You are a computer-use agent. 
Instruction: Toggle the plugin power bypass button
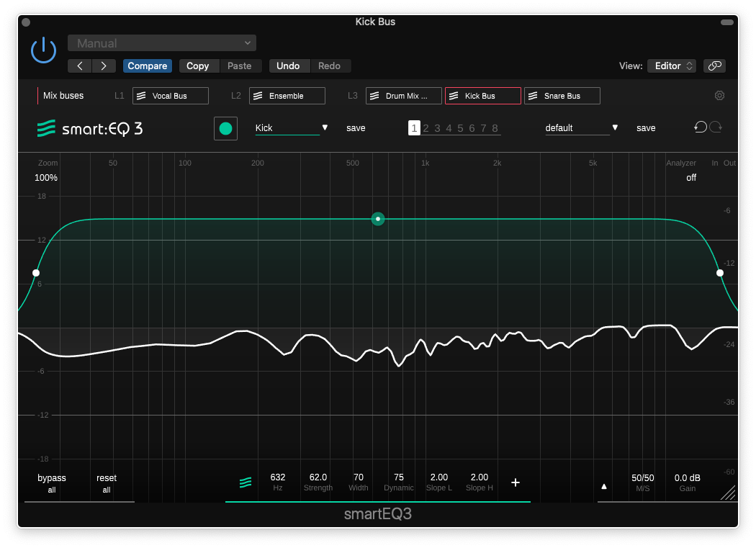pos(43,50)
